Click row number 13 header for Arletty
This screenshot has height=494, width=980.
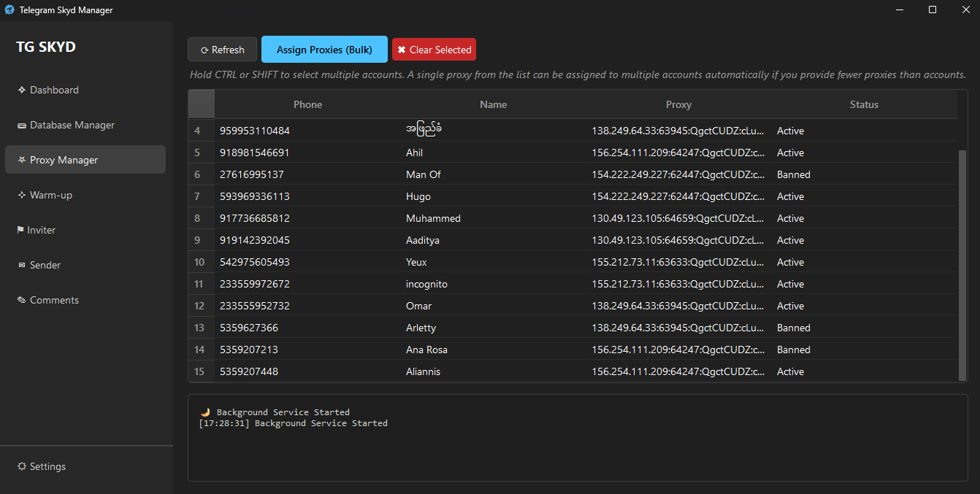click(x=199, y=328)
